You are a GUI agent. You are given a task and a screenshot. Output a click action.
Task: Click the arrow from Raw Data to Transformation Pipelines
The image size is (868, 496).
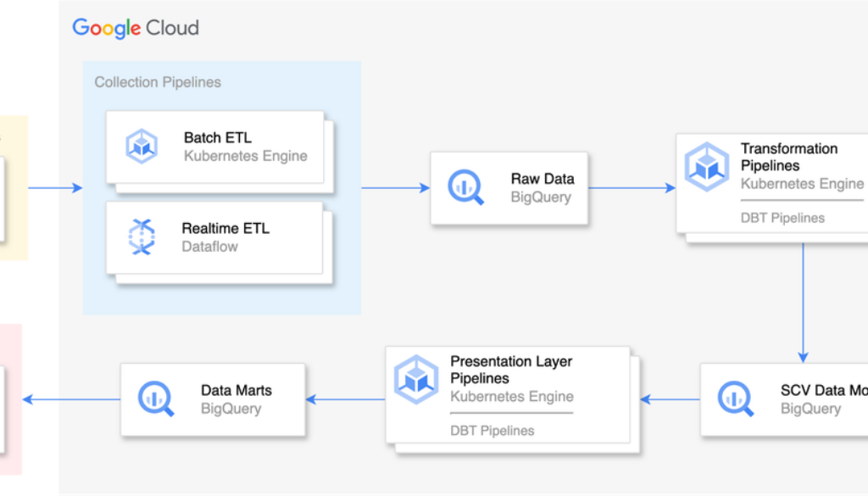pos(632,188)
